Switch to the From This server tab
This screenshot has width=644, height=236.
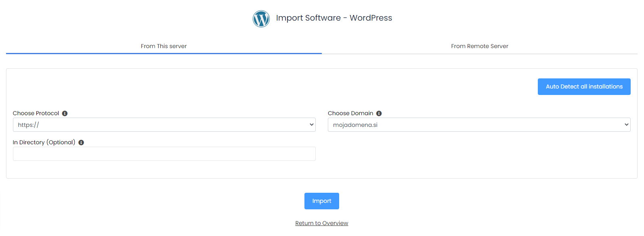[x=164, y=46]
